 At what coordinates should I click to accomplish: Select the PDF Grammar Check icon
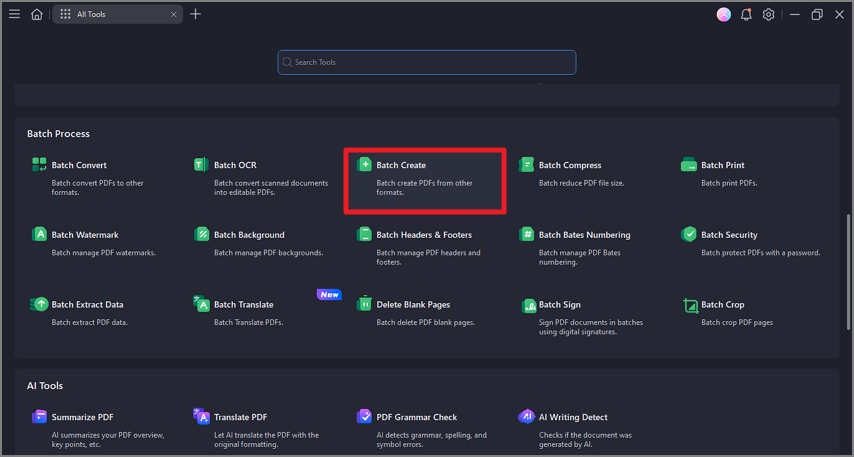(x=364, y=417)
